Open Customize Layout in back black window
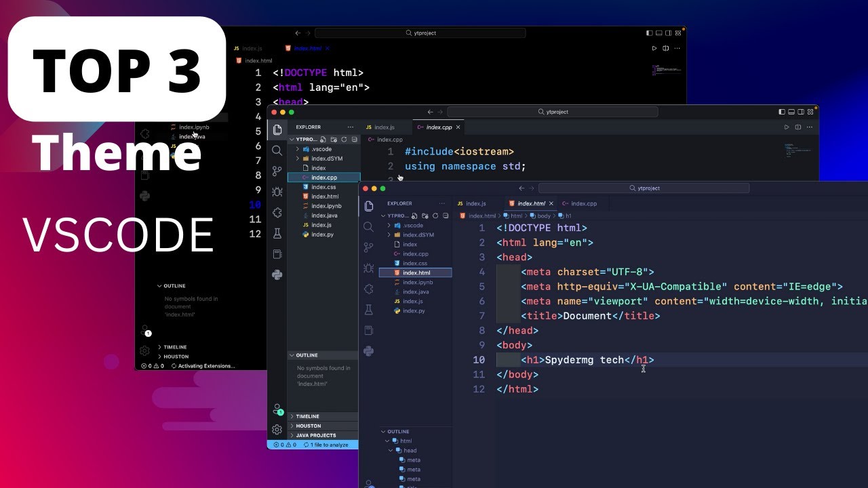The height and width of the screenshot is (488, 868). point(677,33)
